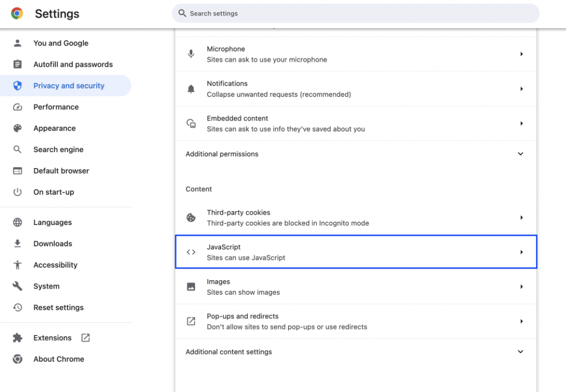The width and height of the screenshot is (566, 392).
Task: Click the Images picture icon
Action: click(191, 286)
